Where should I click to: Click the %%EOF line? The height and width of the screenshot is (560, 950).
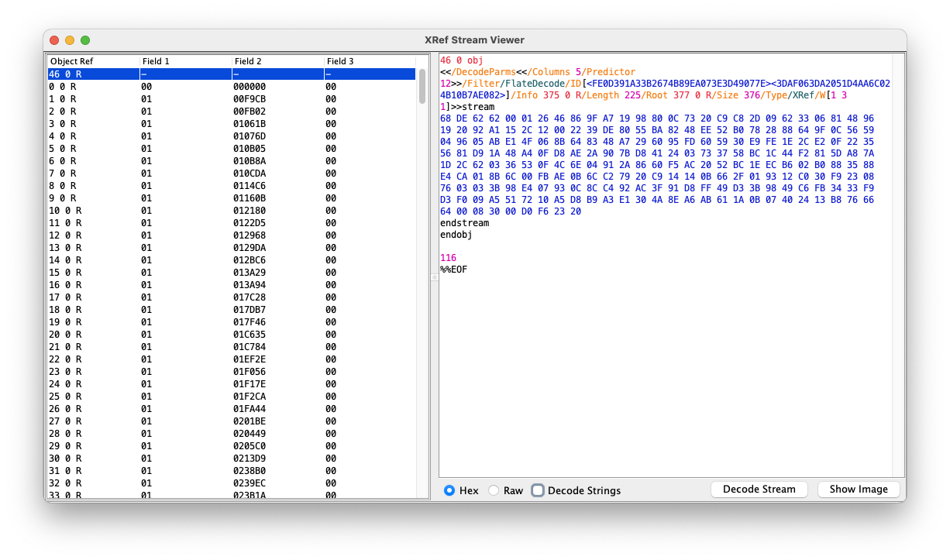click(453, 270)
